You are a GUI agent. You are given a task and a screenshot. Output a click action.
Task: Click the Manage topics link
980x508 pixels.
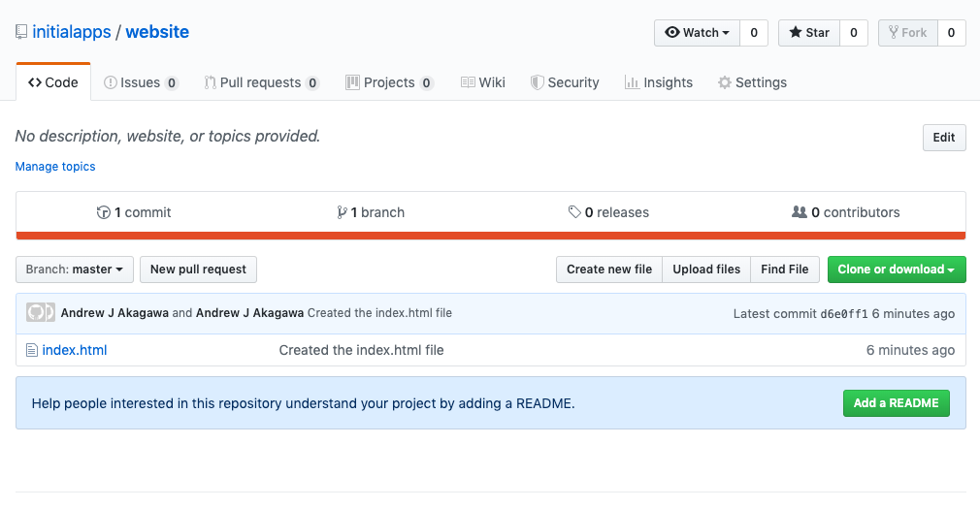point(55,166)
